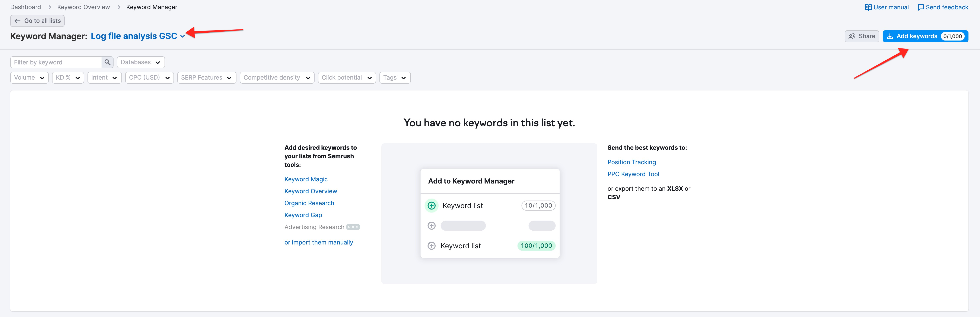This screenshot has height=317, width=980.
Task: Click the Position Tracking link
Action: pyautogui.click(x=631, y=162)
